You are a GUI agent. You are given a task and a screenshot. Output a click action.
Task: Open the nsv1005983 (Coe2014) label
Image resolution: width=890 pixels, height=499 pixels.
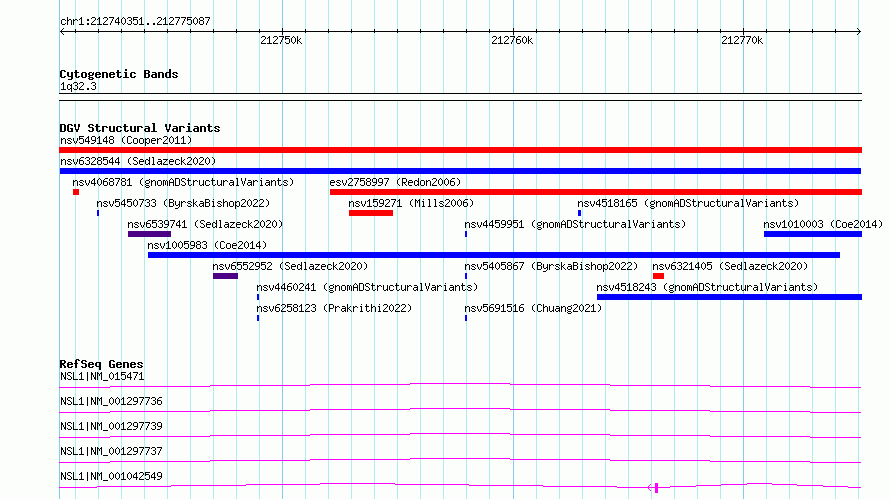(x=207, y=245)
